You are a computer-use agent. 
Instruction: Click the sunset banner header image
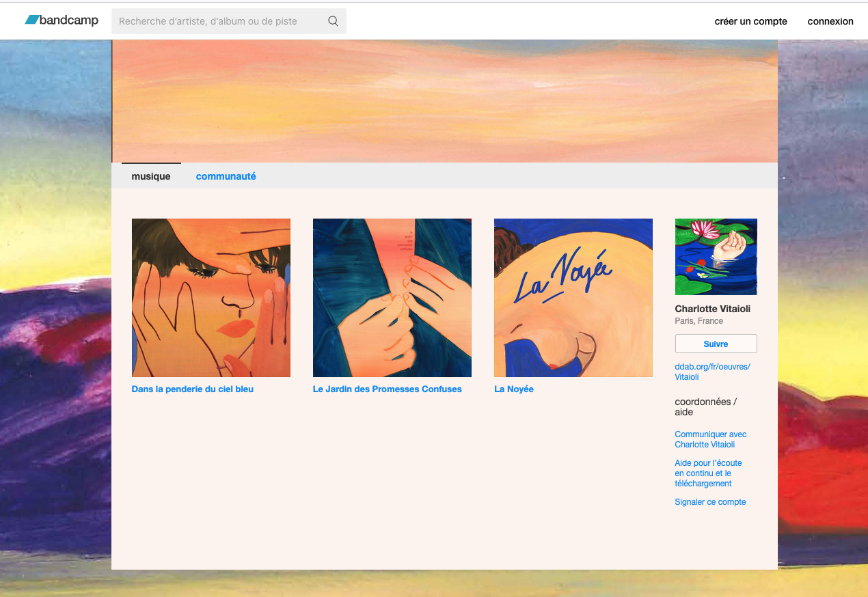(444, 101)
